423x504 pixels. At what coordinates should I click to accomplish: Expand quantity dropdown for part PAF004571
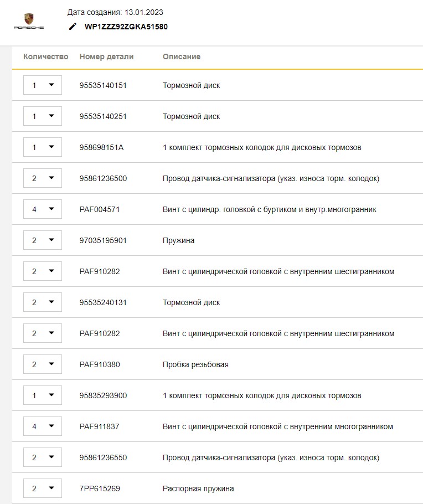tap(43, 209)
